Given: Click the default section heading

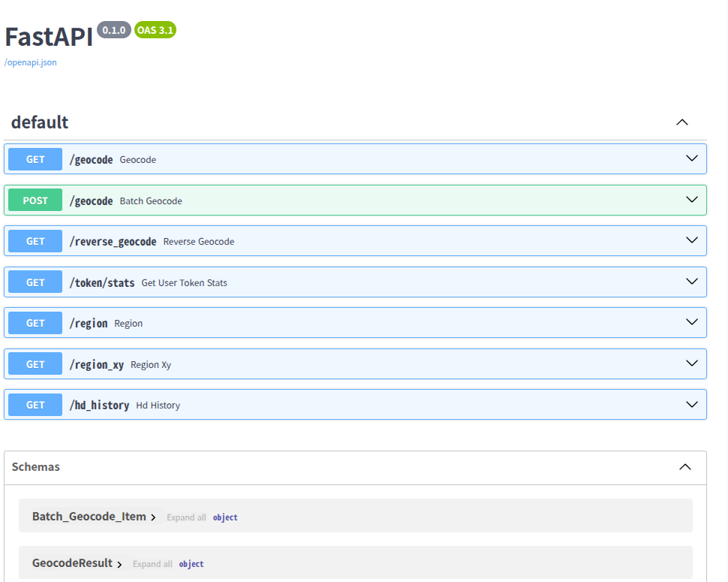Looking at the screenshot, I should (39, 122).
